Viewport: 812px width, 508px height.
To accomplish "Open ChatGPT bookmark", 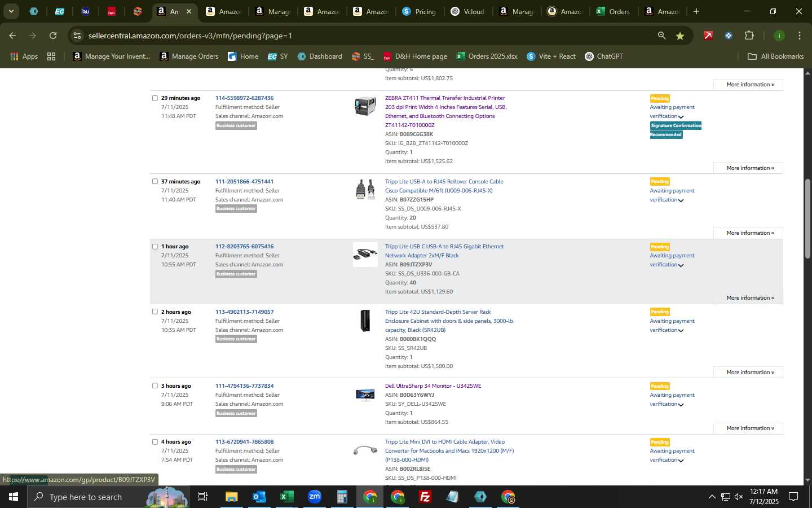I will (x=604, y=56).
